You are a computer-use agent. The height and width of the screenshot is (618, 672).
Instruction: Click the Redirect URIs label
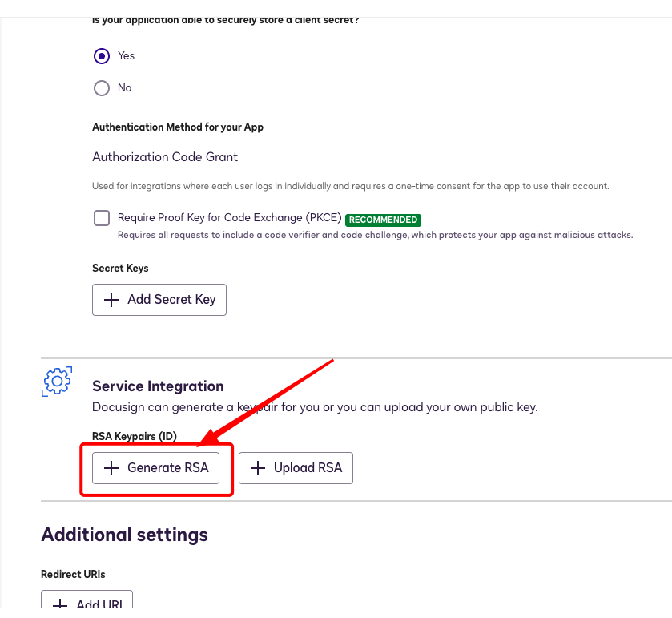[x=73, y=575]
